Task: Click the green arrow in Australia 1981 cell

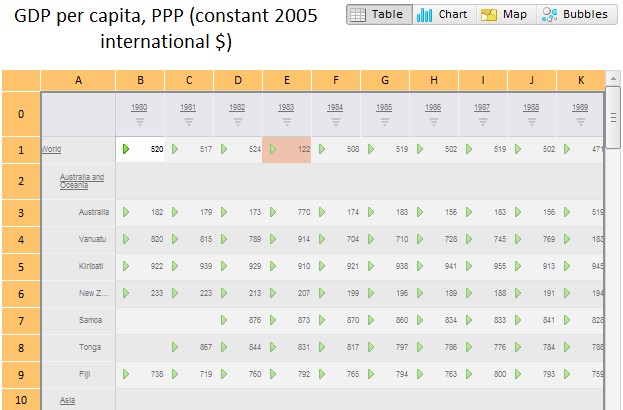Action: pyautogui.click(x=175, y=212)
